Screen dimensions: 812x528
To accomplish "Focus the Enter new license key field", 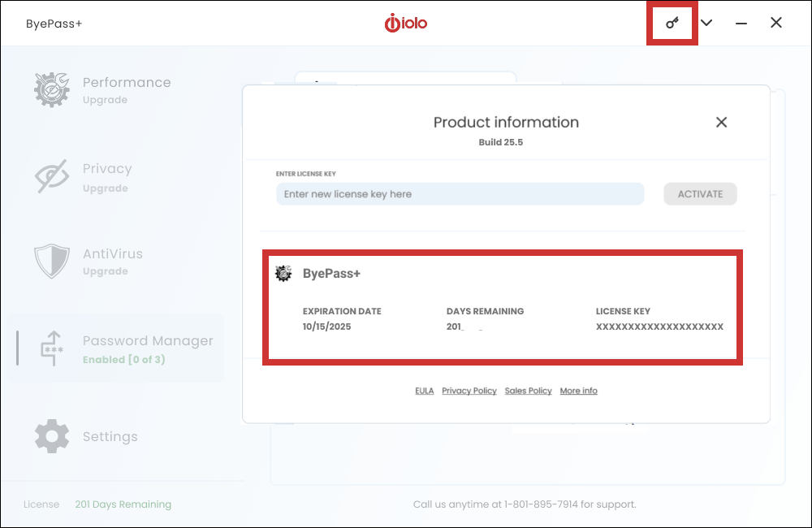I will 460,194.
